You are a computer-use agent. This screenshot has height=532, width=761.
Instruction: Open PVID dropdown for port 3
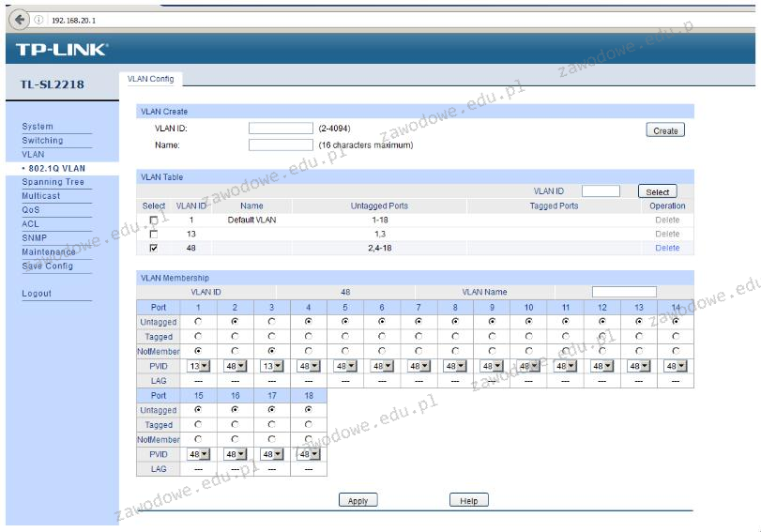click(x=272, y=366)
